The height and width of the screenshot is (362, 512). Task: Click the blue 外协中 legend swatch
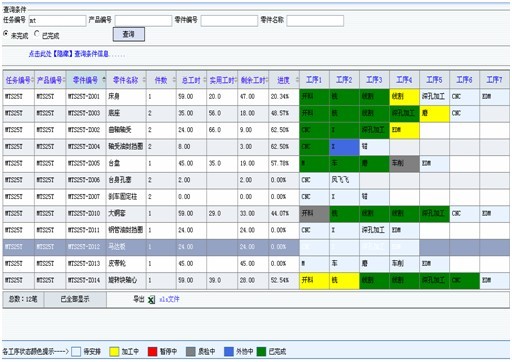point(229,352)
